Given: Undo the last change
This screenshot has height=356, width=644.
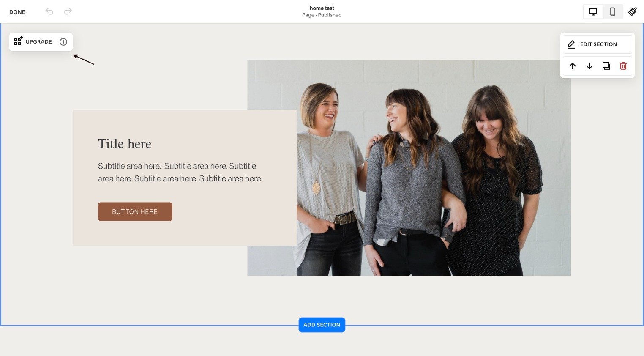Looking at the screenshot, I should [49, 11].
